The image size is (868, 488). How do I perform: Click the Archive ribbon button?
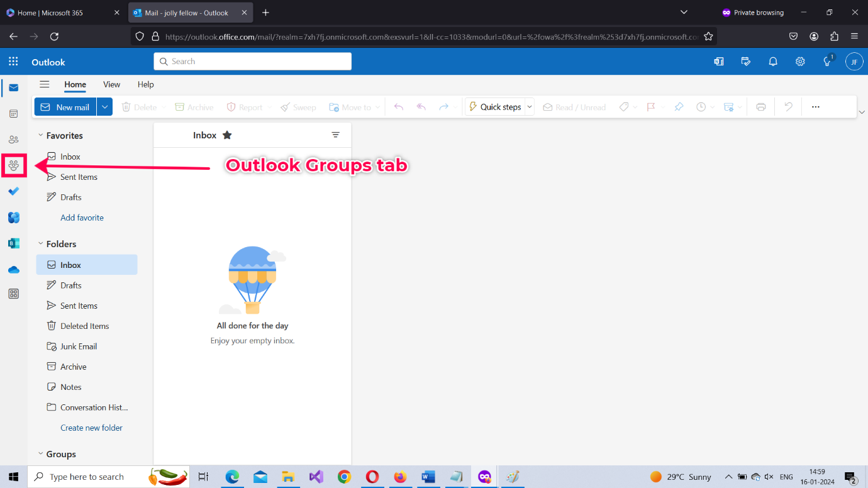(x=194, y=108)
